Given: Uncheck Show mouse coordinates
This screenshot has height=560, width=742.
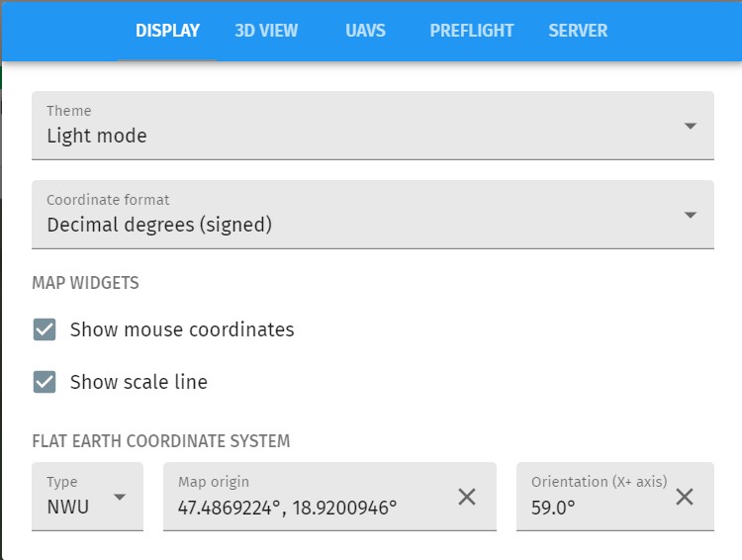Looking at the screenshot, I should point(45,329).
